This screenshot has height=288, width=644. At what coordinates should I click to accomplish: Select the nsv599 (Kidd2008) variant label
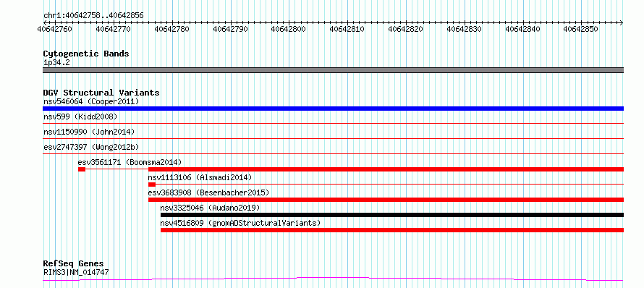click(x=80, y=117)
